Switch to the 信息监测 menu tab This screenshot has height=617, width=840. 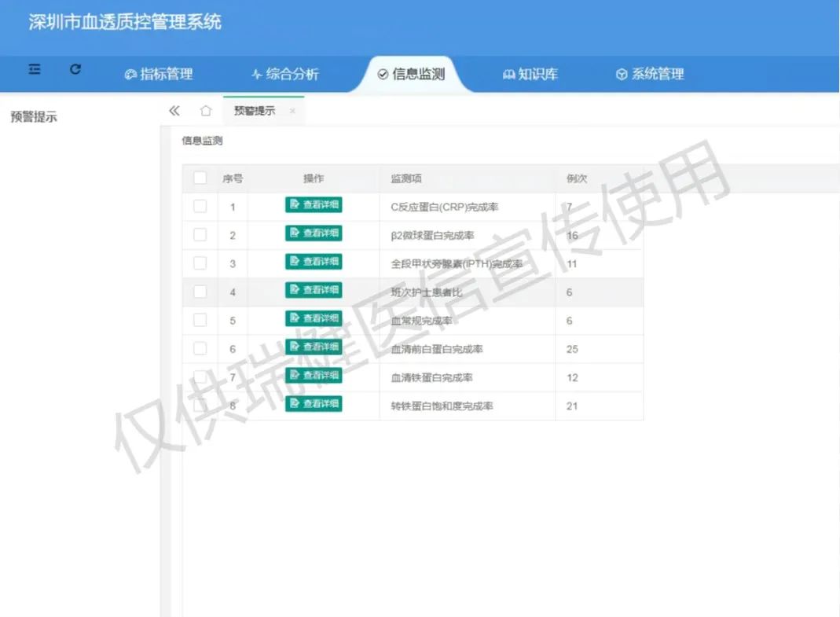pyautogui.click(x=412, y=74)
